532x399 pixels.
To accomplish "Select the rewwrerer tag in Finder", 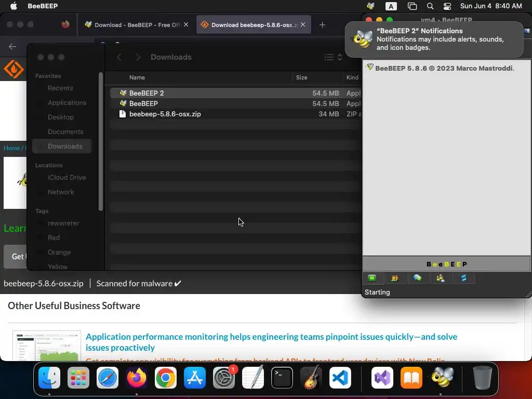I will (x=63, y=223).
